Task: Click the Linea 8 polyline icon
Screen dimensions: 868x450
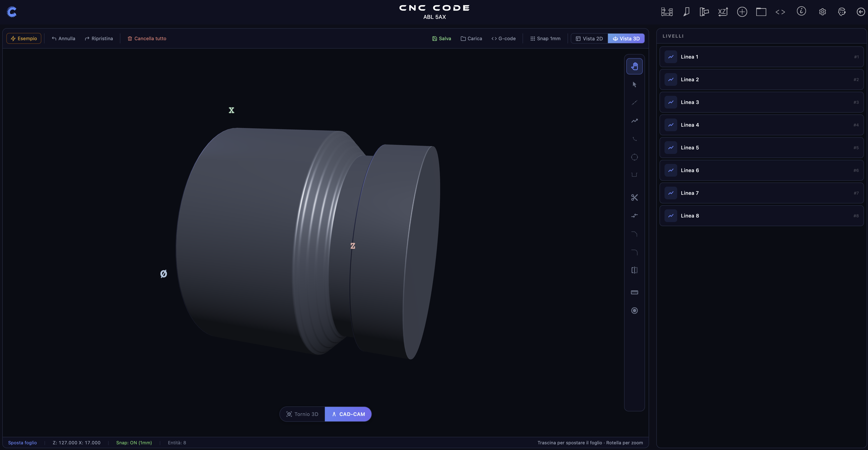Action: [671, 216]
